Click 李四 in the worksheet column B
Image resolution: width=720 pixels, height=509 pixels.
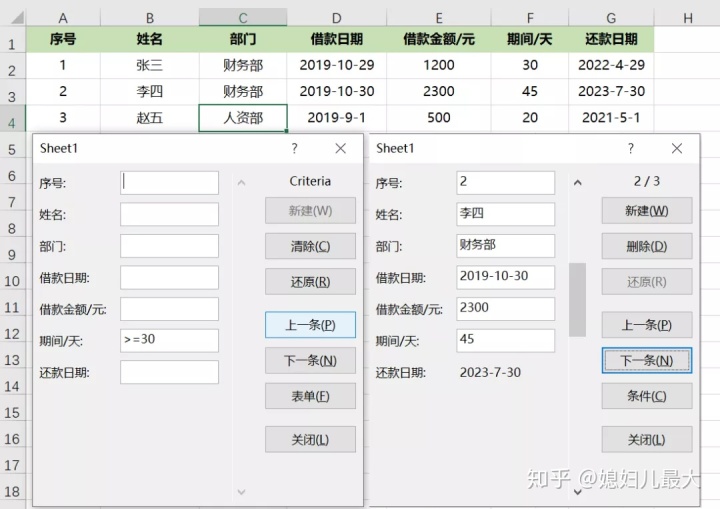(x=150, y=91)
